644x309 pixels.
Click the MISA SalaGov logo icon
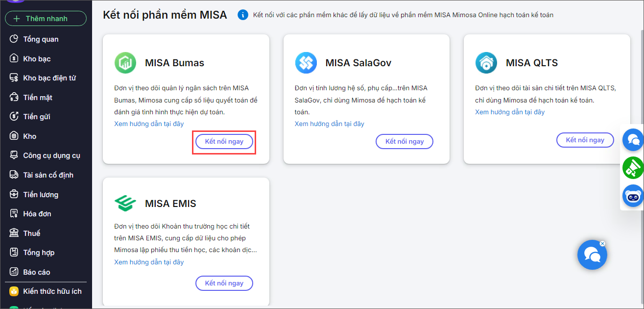(x=306, y=63)
